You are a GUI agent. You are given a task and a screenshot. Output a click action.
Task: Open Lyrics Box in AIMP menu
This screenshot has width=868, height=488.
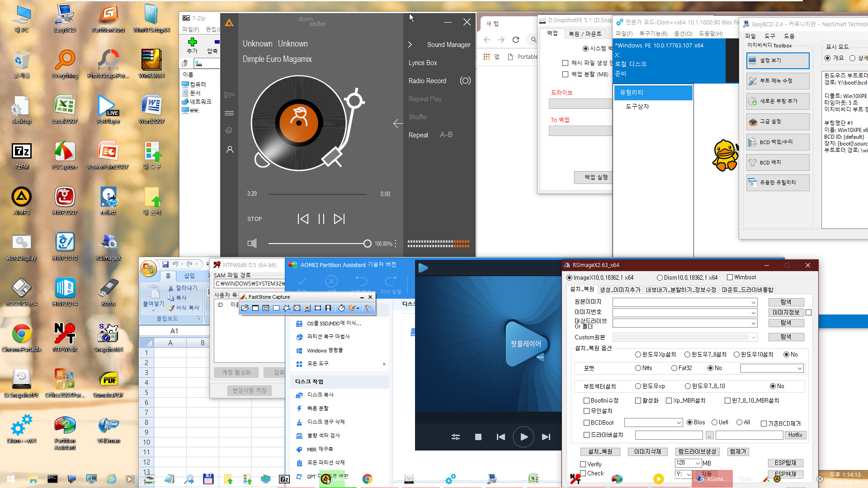pos(423,63)
